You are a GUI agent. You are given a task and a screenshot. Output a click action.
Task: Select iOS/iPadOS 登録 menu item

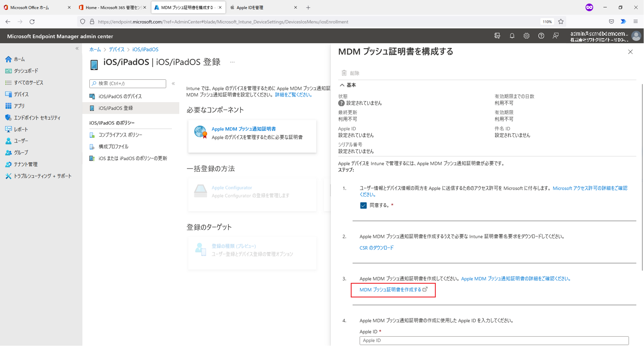131,108
